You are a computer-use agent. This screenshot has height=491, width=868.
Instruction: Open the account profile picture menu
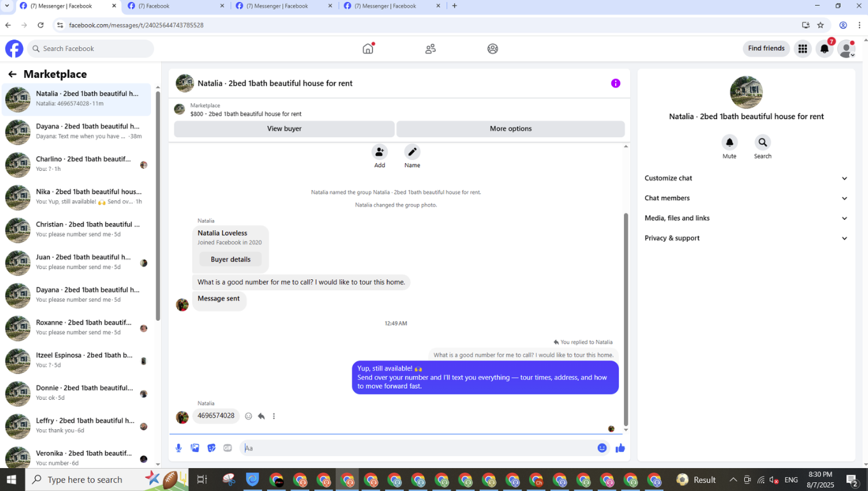846,48
